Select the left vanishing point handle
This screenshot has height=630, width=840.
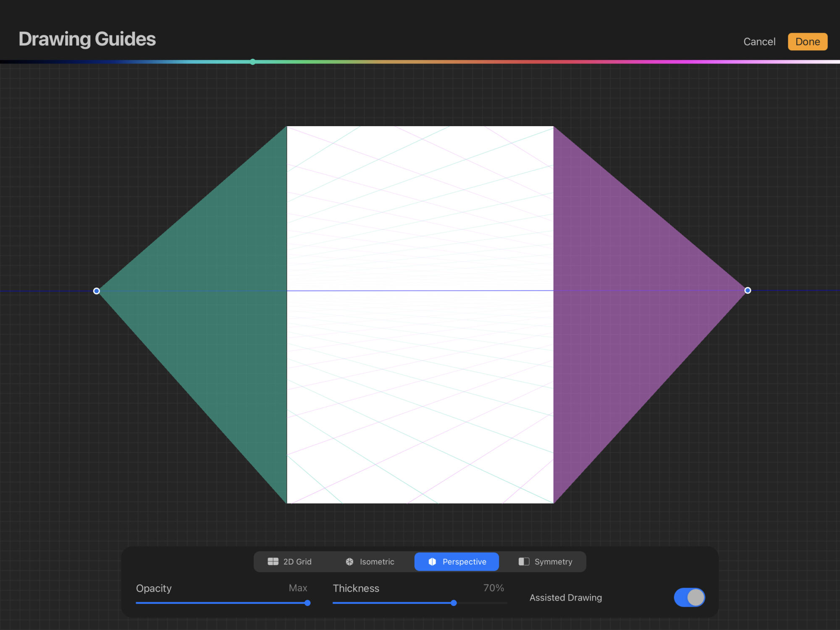[x=96, y=291]
